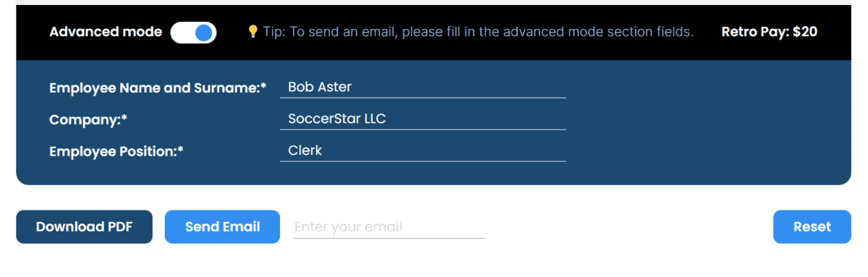Click the Company field label
The height and width of the screenshot is (277, 868).
pyautogui.click(x=88, y=120)
